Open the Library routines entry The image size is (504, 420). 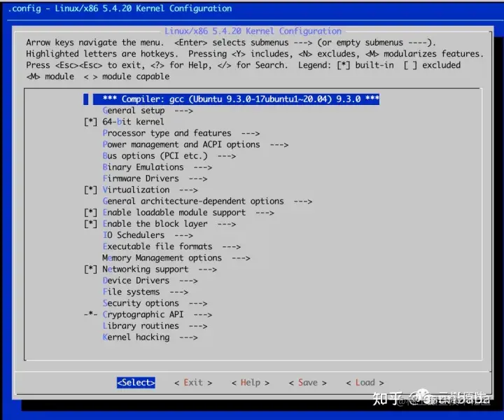click(141, 325)
